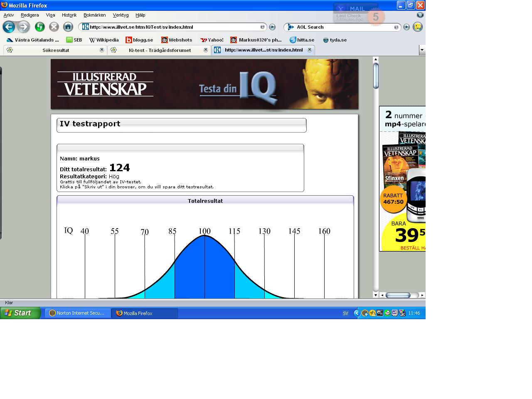Viewport: 532px width, 399px height.
Task: Click the vertical page scrollbar thumb
Action: pos(376,76)
